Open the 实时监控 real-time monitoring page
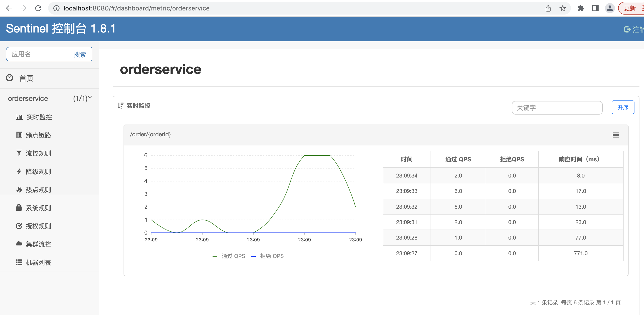This screenshot has height=315, width=644. 39,117
